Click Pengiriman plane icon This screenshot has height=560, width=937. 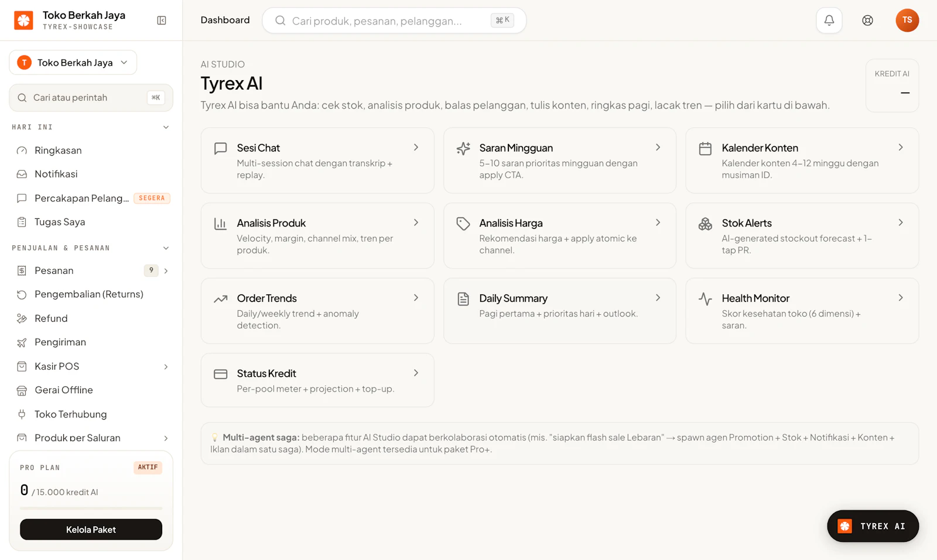tap(22, 342)
